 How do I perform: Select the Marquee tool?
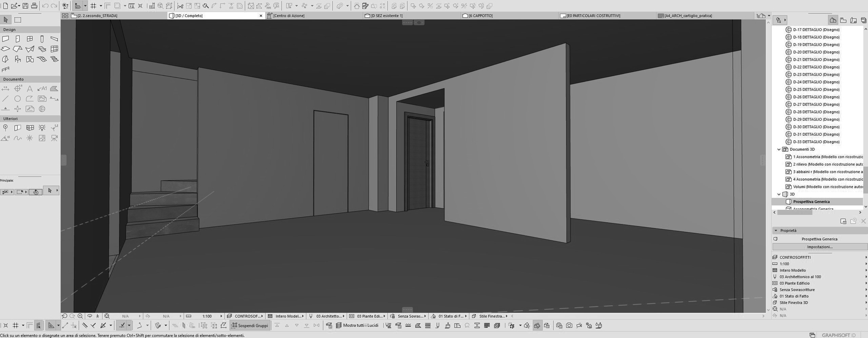pos(18,20)
